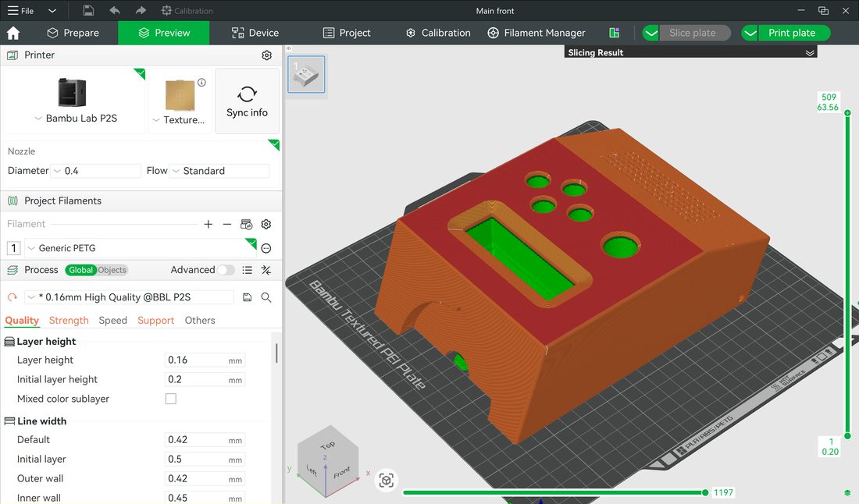Check the Mixed color sublayer checkbox
Image resolution: width=859 pixels, height=504 pixels.
171,399
